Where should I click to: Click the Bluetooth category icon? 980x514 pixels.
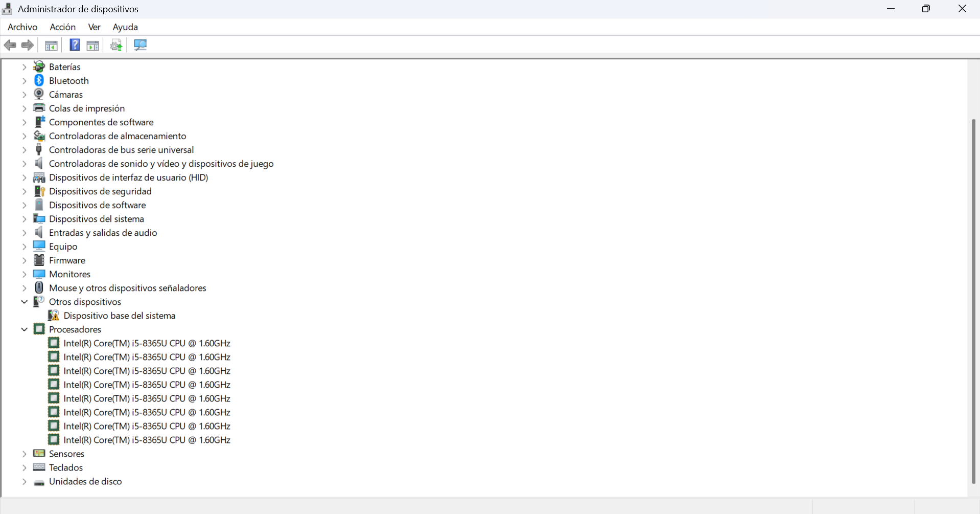39,80
